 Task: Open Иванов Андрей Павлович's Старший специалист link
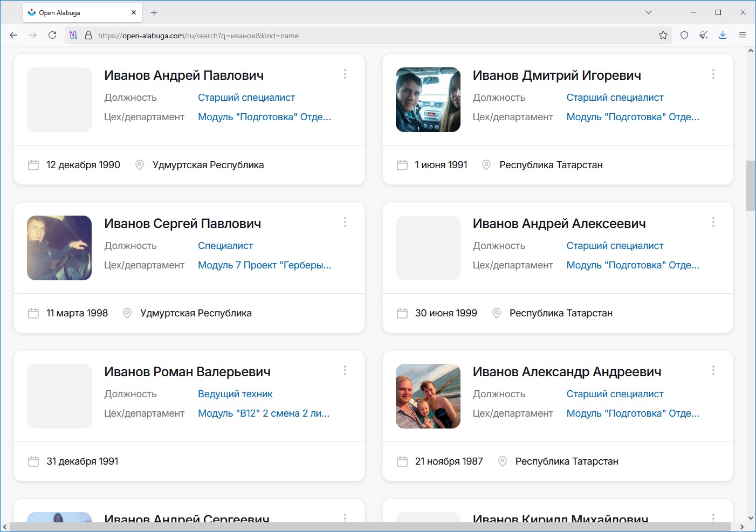[246, 98]
